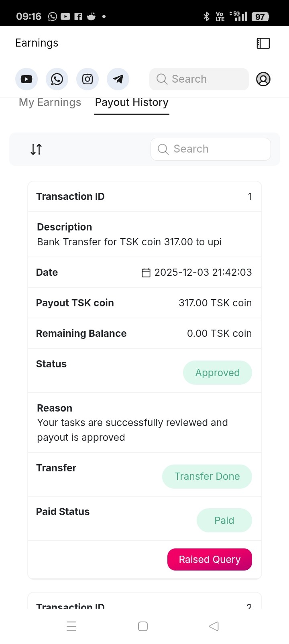Screen dimensions: 289x644
Task: Toggle the sidebar panel icon
Action: coord(263,43)
